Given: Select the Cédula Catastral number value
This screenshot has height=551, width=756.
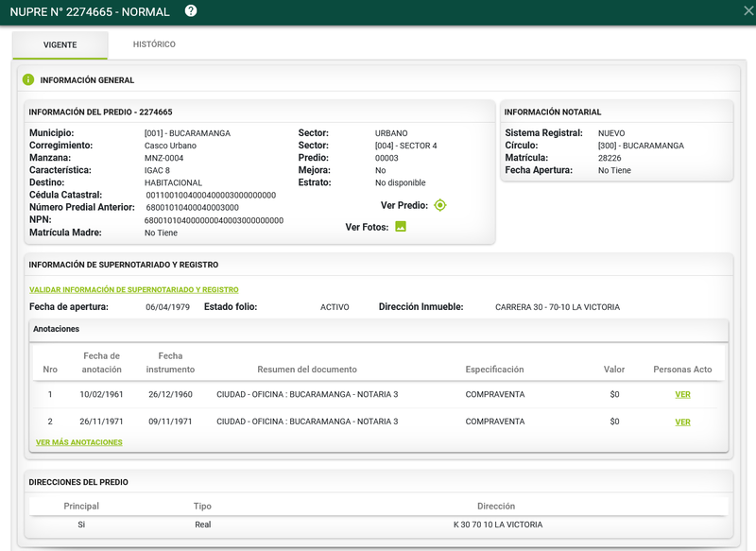Looking at the screenshot, I should click(x=211, y=196).
